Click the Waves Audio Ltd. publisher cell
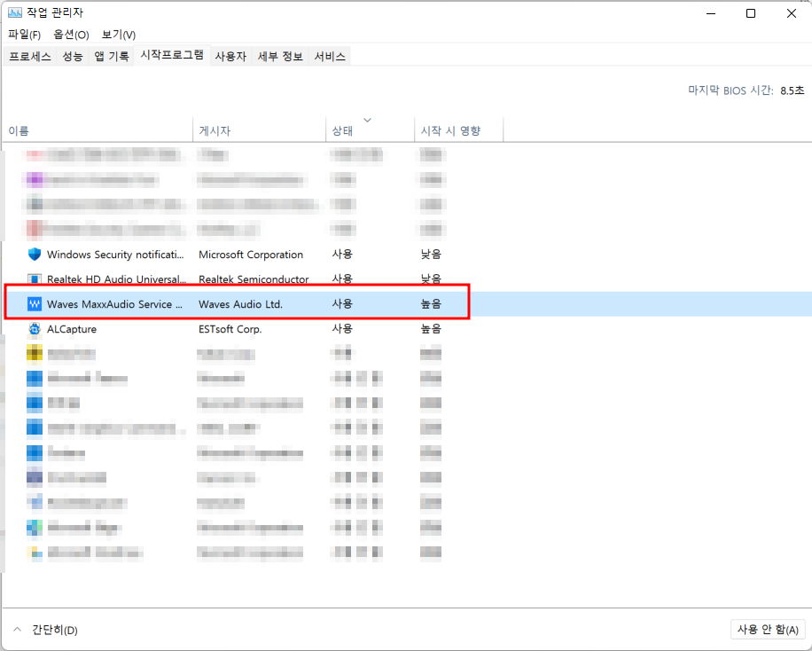Image resolution: width=812 pixels, height=651 pixels. point(240,304)
